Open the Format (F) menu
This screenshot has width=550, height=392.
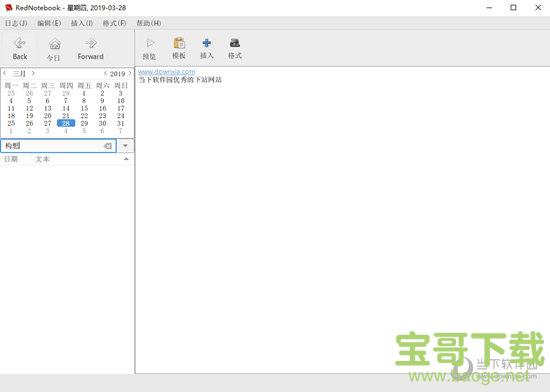[x=114, y=23]
